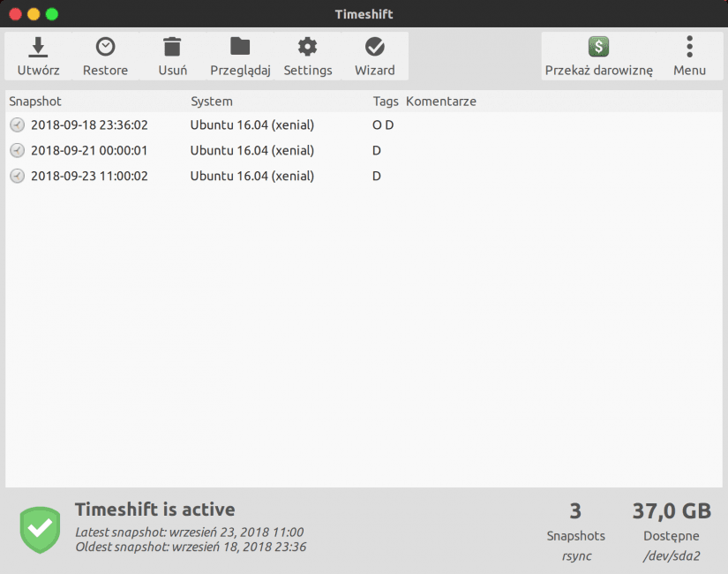Click the Latest snapshot status line
The height and width of the screenshot is (574, 728).
tap(190, 532)
